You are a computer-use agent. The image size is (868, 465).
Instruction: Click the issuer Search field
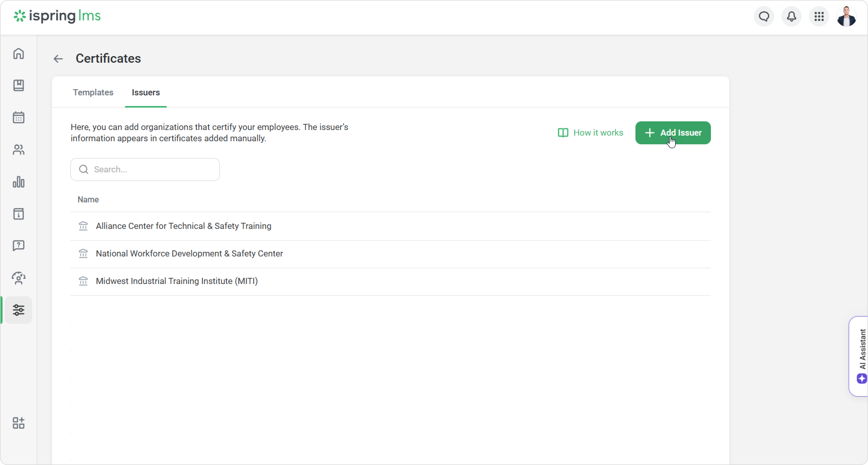(x=145, y=170)
